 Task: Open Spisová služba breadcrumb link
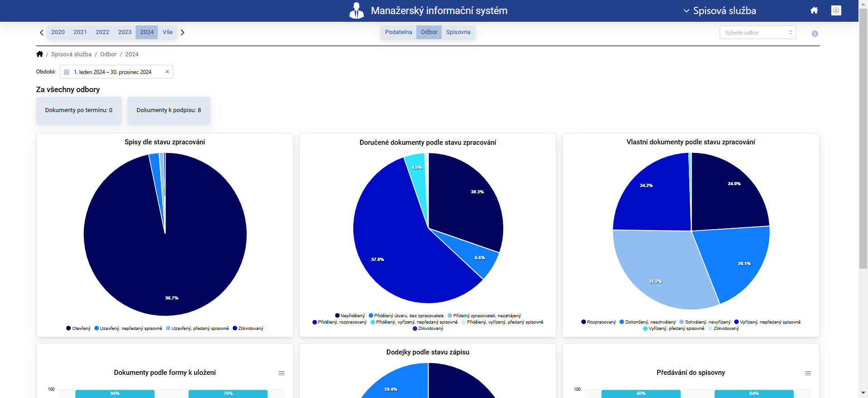click(71, 54)
